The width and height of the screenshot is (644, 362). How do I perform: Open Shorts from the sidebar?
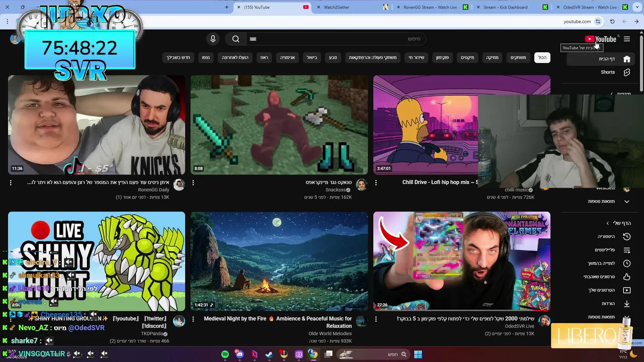602,72
